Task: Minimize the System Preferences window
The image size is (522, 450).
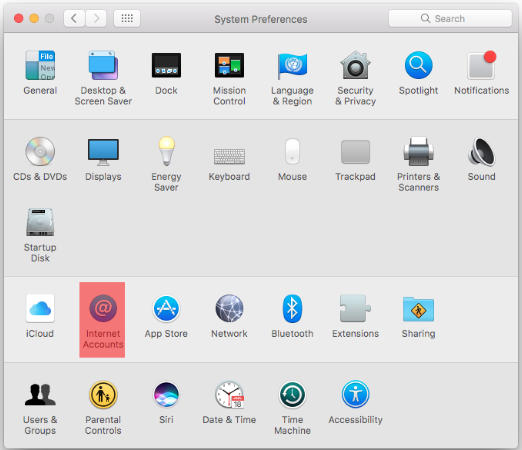Action: pos(34,18)
